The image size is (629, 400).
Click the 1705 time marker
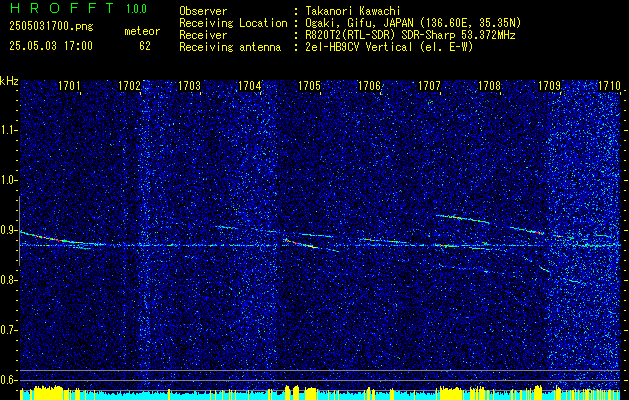pyautogui.click(x=309, y=86)
